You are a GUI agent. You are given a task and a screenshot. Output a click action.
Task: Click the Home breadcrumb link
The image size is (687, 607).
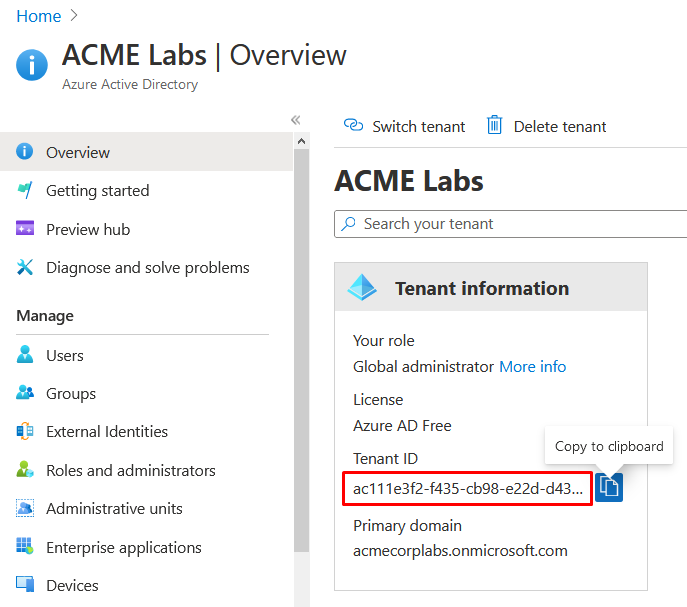click(38, 16)
